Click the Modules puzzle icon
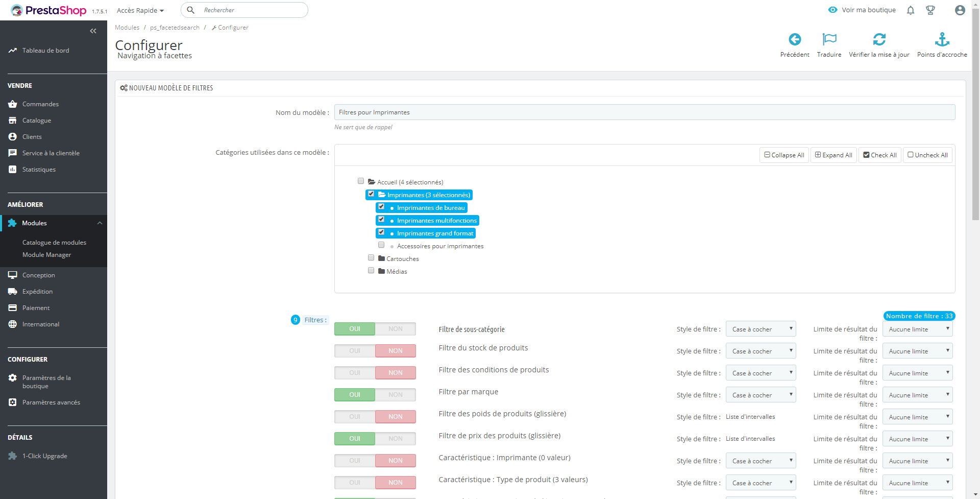The height and width of the screenshot is (499, 980). pyautogui.click(x=12, y=223)
